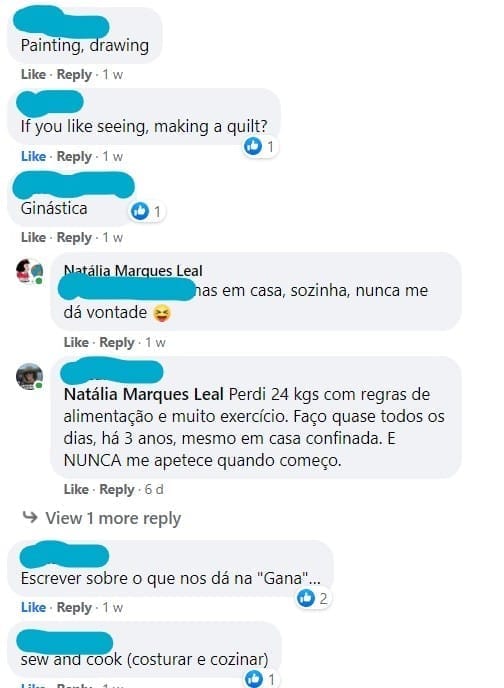Click the like reaction icon on quilt comment
Screen dimensions: 504x688
point(253,146)
